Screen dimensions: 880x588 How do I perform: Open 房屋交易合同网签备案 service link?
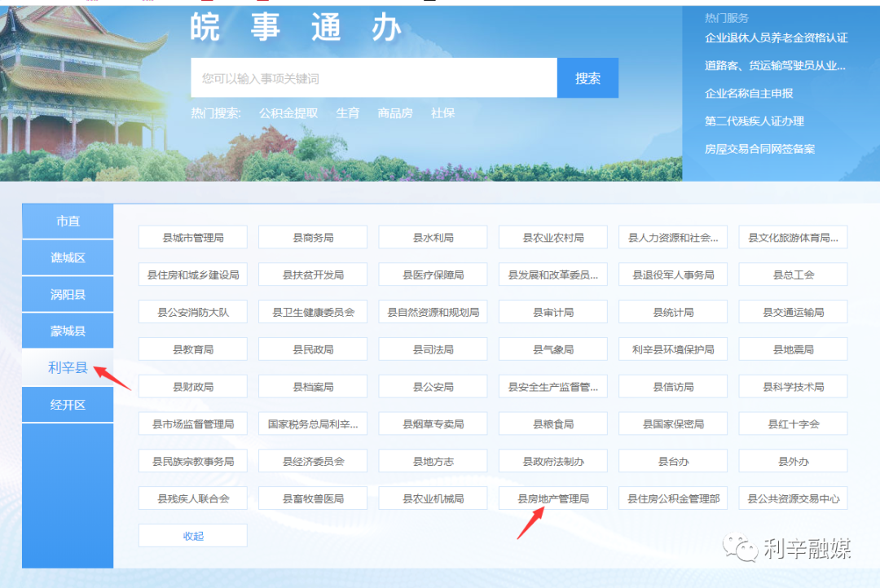759,149
